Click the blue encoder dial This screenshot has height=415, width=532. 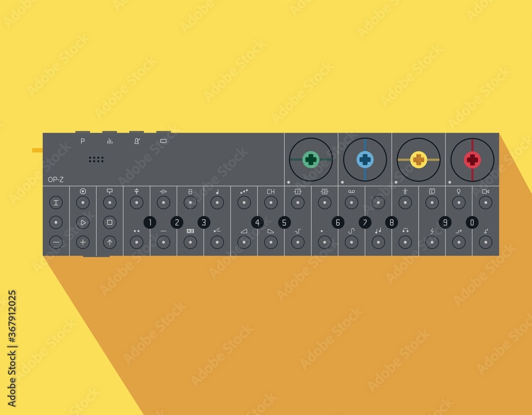point(365,160)
